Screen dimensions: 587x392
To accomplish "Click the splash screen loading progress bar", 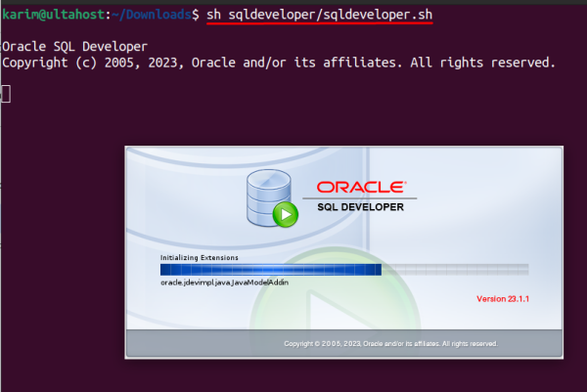I will (x=344, y=269).
